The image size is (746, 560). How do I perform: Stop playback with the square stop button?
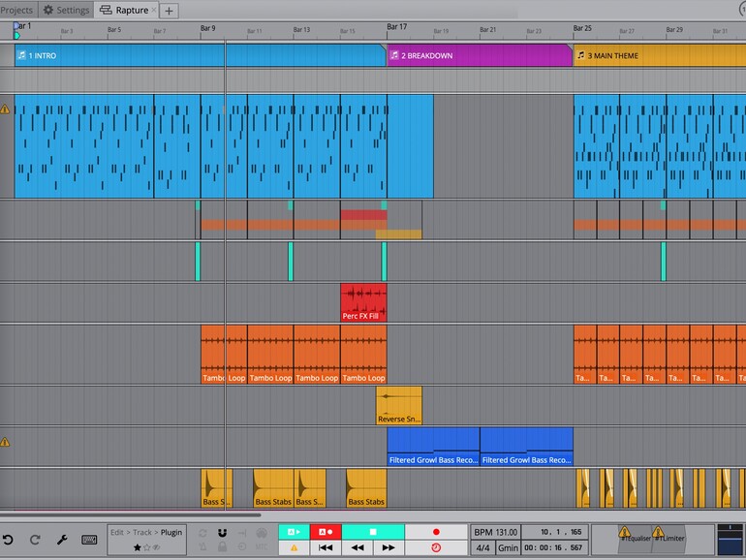(x=373, y=532)
